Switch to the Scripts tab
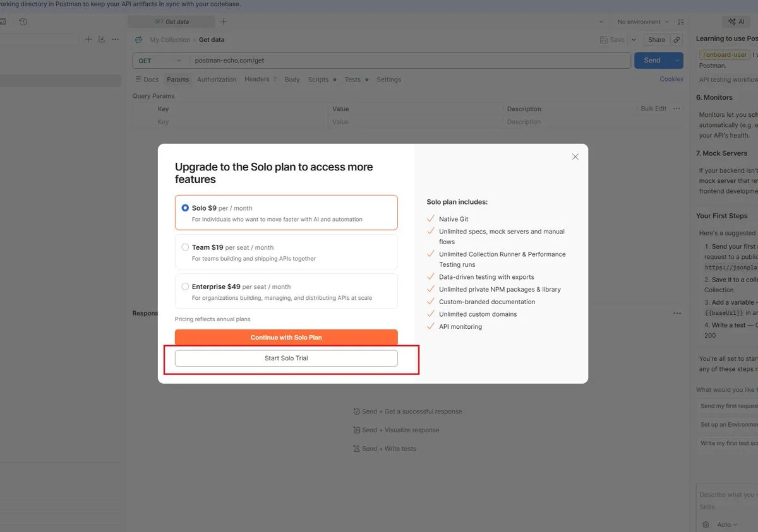This screenshot has width=758, height=532. point(322,80)
